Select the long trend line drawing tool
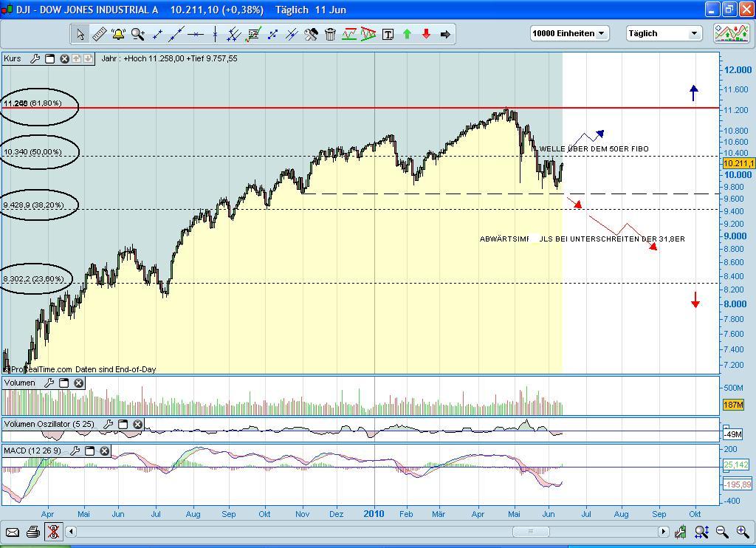The width and height of the screenshot is (756, 548). tap(176, 34)
